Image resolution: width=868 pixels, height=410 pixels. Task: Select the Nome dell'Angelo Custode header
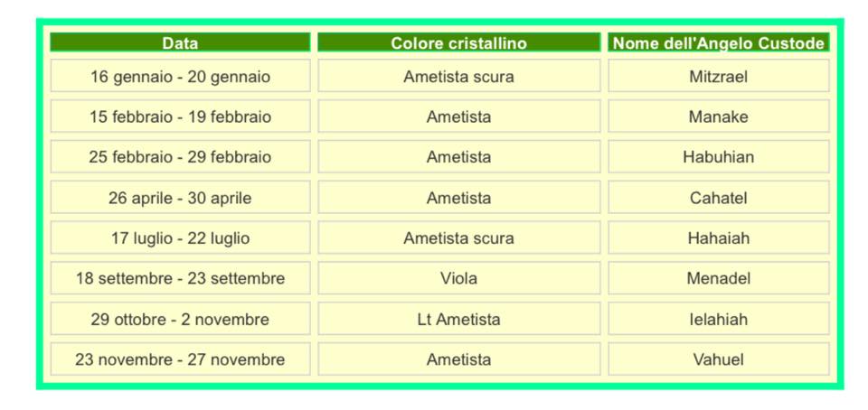pyautogui.click(x=718, y=43)
